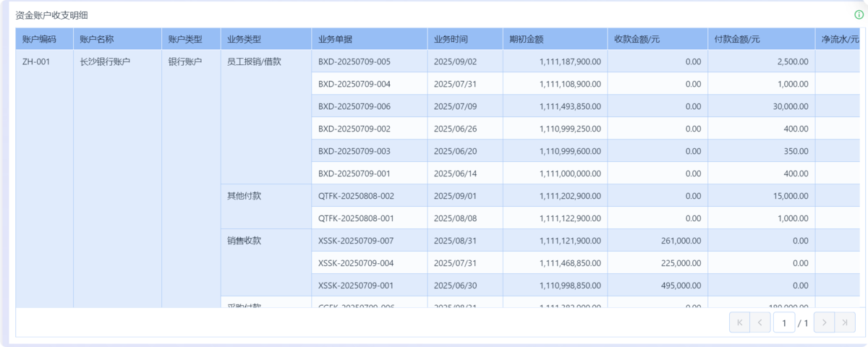This screenshot has height=347, width=868.
Task: Select the 其他付款 business type cell
Action: pos(244,196)
